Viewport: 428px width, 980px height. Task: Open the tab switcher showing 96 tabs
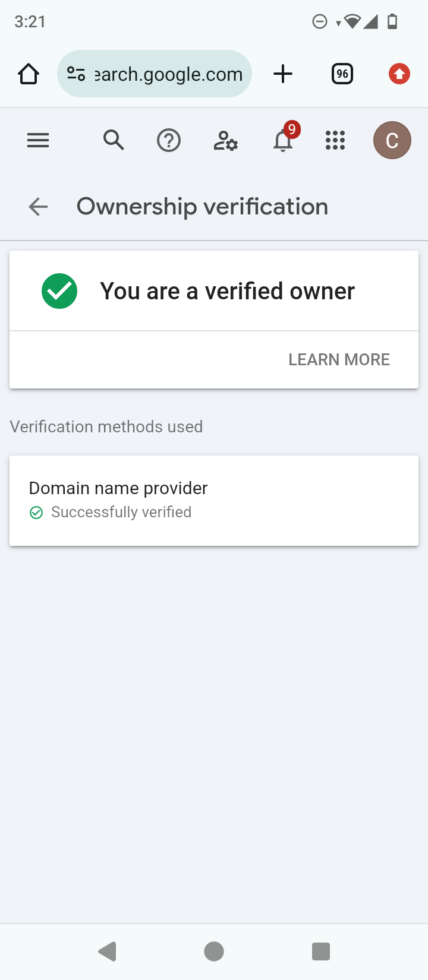[342, 74]
